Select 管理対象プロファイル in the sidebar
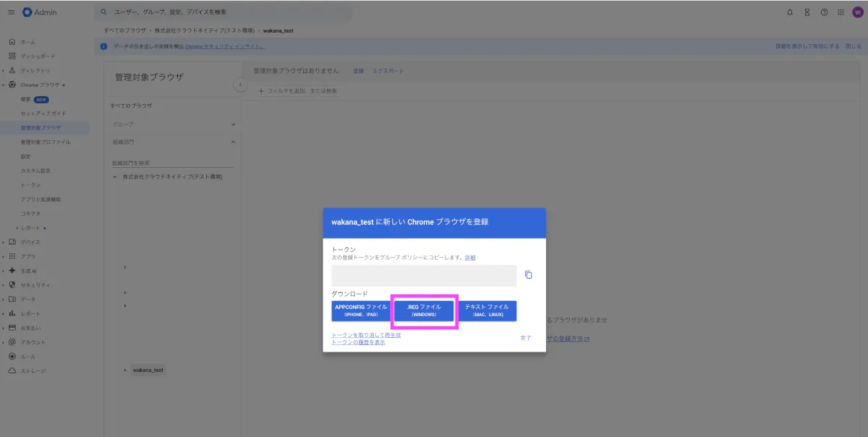This screenshot has width=868, height=437. tap(46, 143)
